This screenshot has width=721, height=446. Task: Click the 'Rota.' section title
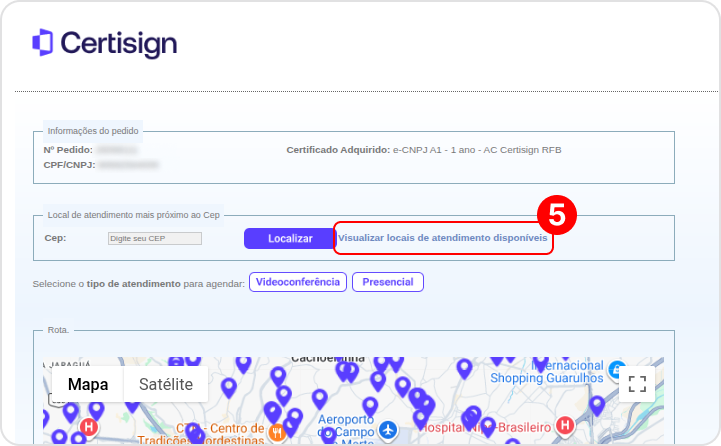[58, 330]
